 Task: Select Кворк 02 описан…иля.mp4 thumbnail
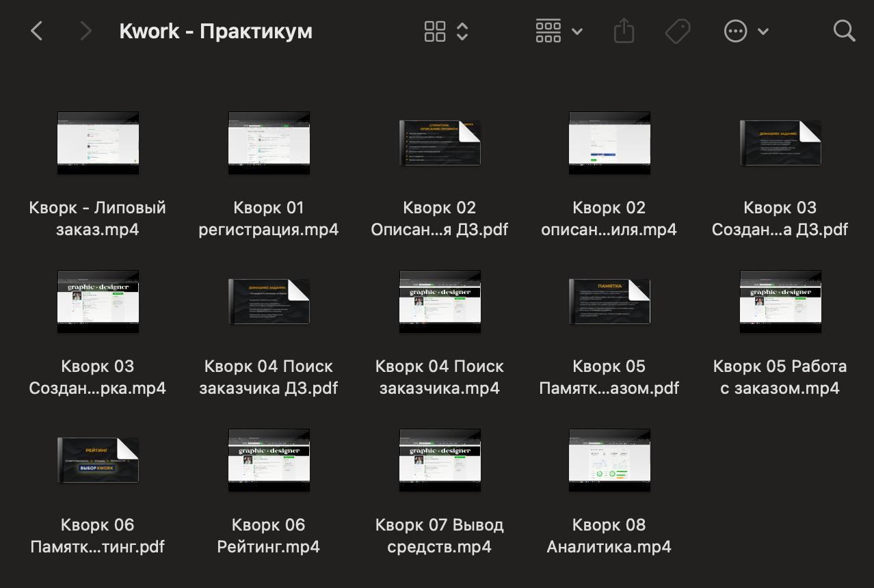609,143
